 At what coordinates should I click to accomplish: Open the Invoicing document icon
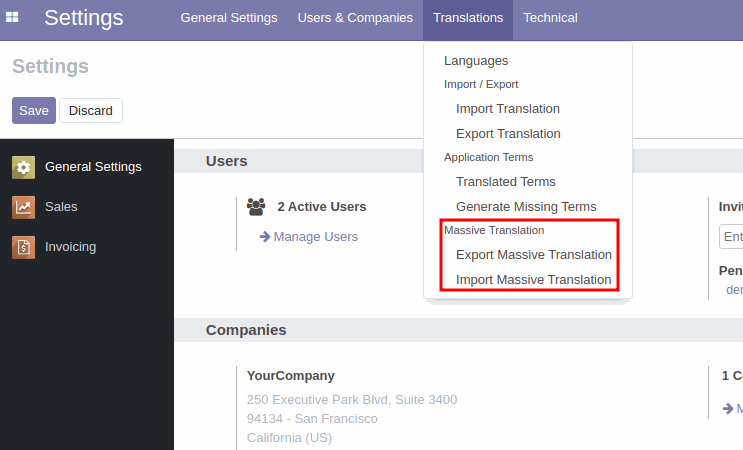pos(23,247)
